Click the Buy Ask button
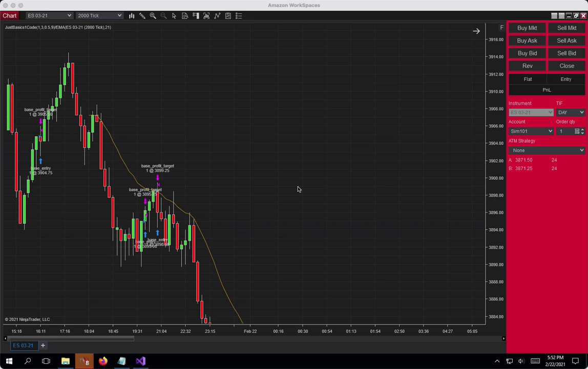Image resolution: width=588 pixels, height=369 pixels. pyautogui.click(x=527, y=40)
